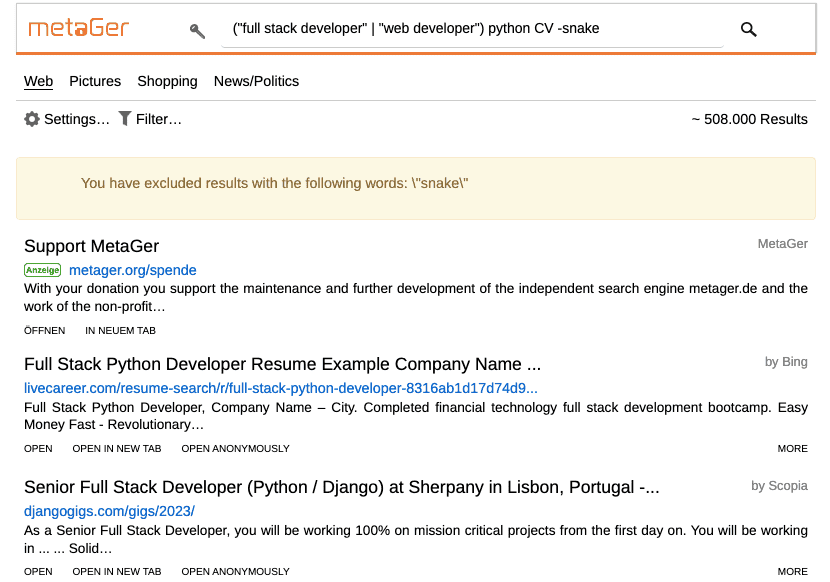Click the green Anzeige ad badge
830x582 pixels.
point(43,270)
